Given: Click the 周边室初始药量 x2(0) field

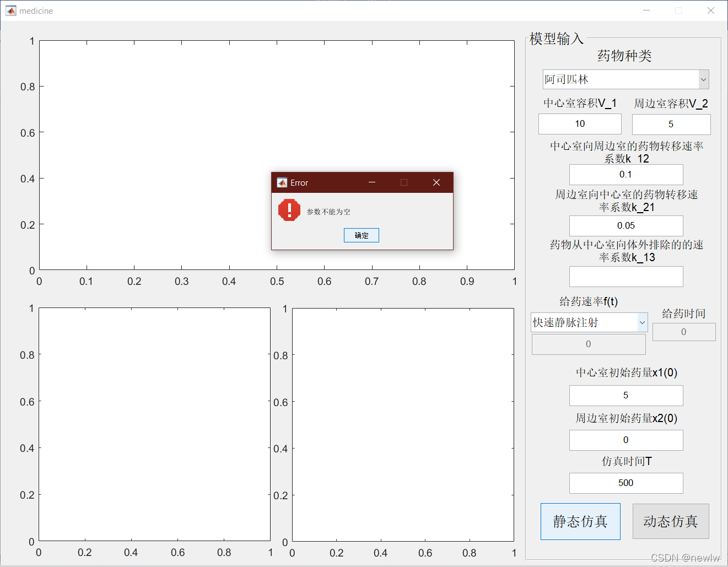Looking at the screenshot, I should [626, 440].
